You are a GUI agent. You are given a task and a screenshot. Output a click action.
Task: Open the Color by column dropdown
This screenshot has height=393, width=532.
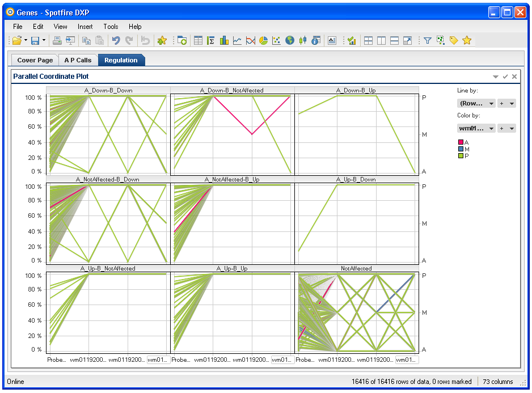click(x=476, y=129)
